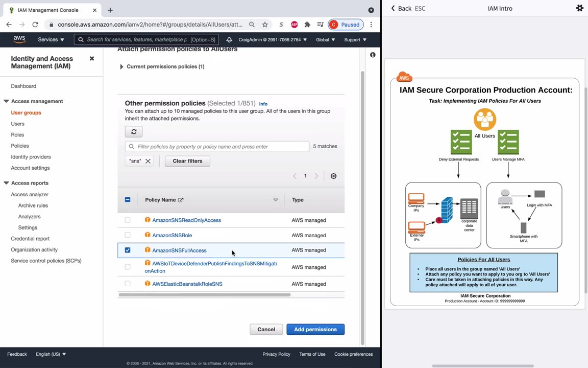Go to Dashboard in IAM sidebar
Image resolution: width=588 pixels, height=368 pixels.
coord(23,86)
